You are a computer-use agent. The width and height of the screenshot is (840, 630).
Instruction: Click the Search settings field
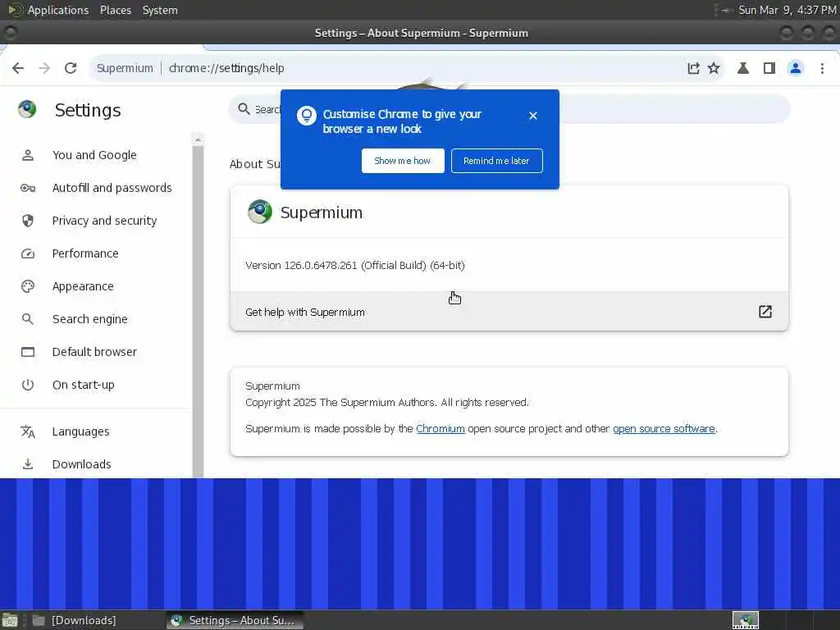pyautogui.click(x=509, y=109)
